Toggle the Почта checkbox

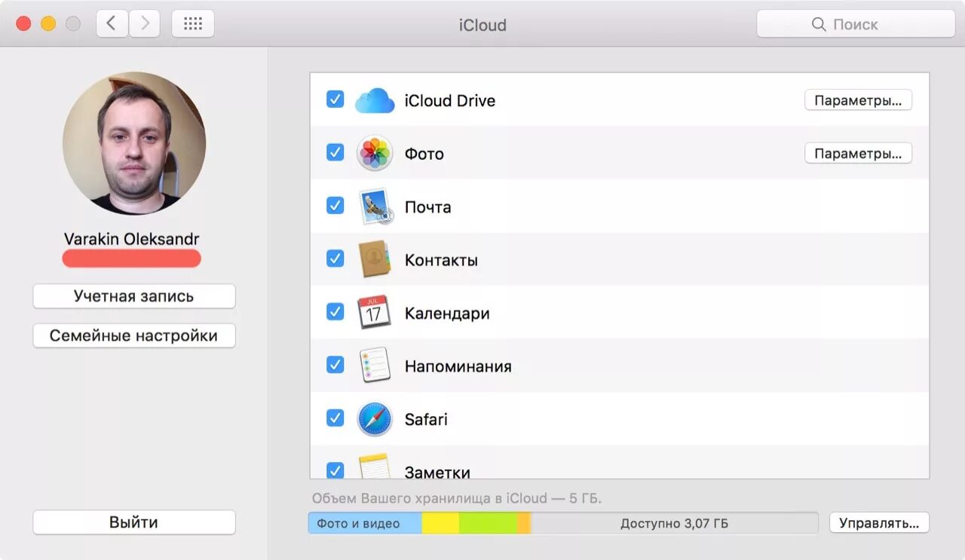pos(335,206)
